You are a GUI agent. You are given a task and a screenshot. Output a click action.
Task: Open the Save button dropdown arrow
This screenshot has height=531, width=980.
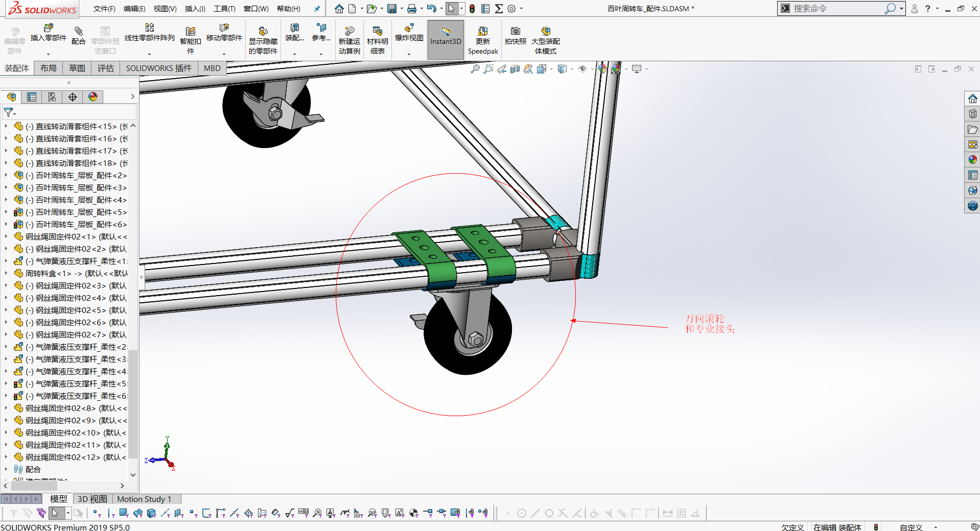tap(401, 9)
